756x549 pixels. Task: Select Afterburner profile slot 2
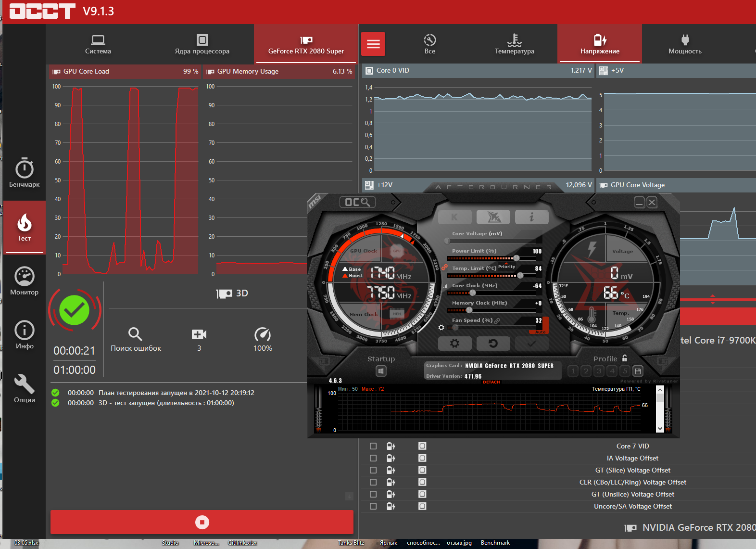(x=586, y=371)
